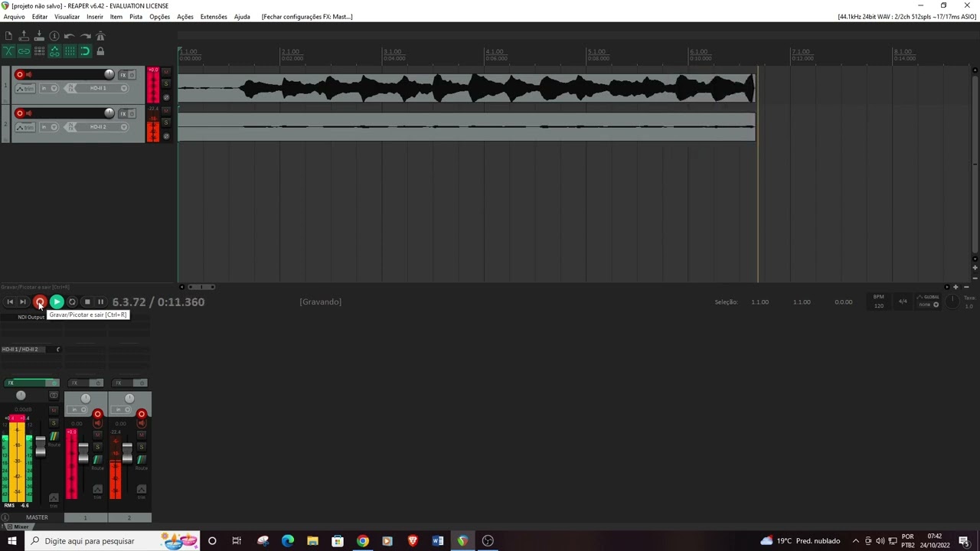Toggle item grouping chain-link icon

[x=24, y=51]
